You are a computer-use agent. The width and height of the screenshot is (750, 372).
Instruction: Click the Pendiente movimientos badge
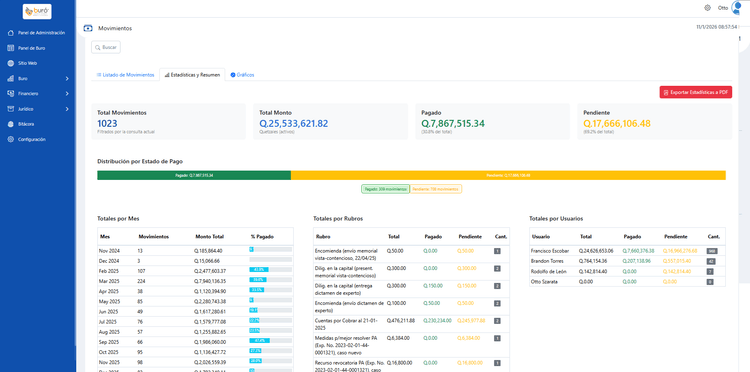click(436, 189)
